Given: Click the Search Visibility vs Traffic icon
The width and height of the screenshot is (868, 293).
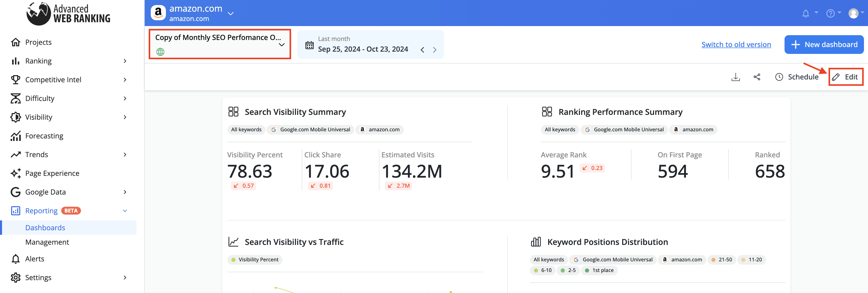Looking at the screenshot, I should point(233,242).
